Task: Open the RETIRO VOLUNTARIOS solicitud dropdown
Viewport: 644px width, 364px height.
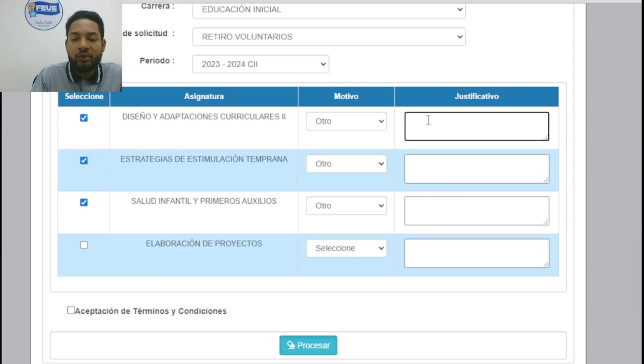Action: coord(329,37)
